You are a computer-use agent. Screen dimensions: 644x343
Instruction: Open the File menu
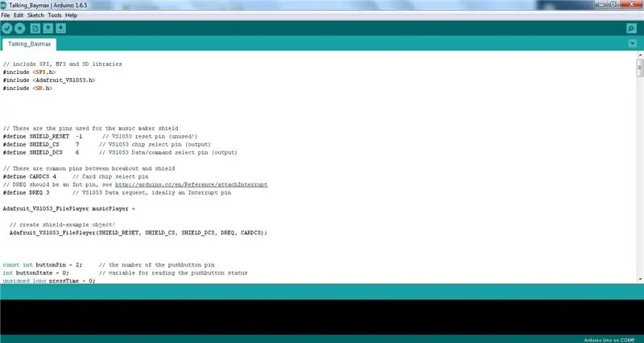click(6, 15)
